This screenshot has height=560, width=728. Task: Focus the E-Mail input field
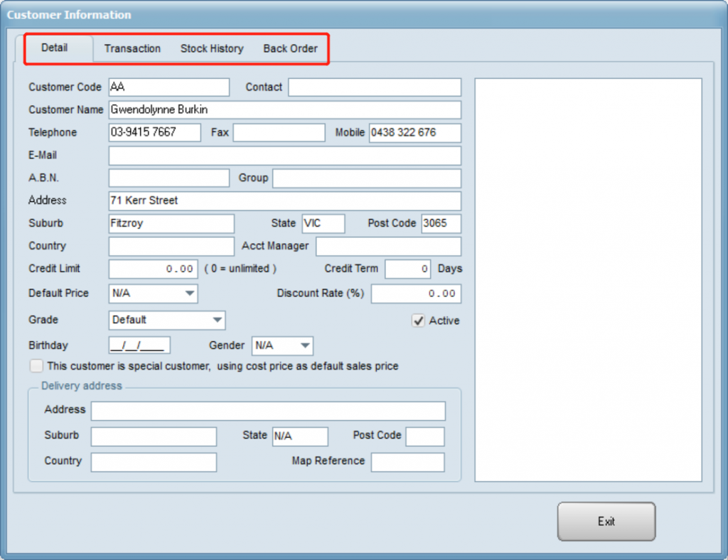[x=284, y=155]
